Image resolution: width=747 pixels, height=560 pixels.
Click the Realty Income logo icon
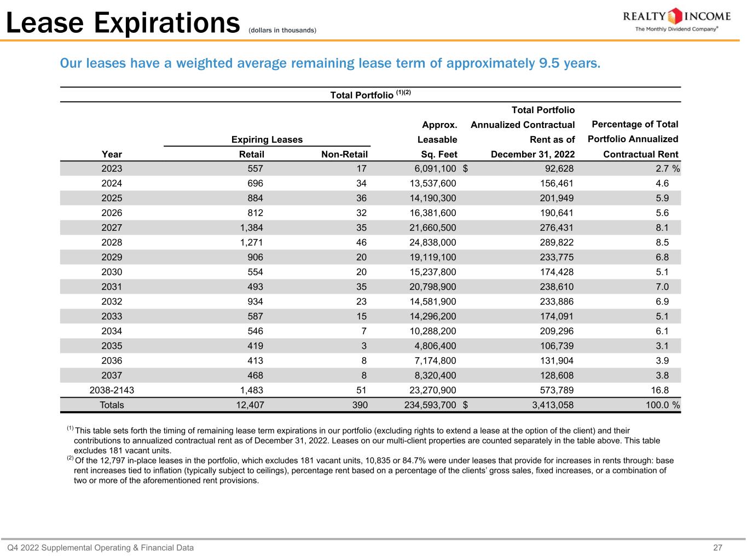(676, 16)
